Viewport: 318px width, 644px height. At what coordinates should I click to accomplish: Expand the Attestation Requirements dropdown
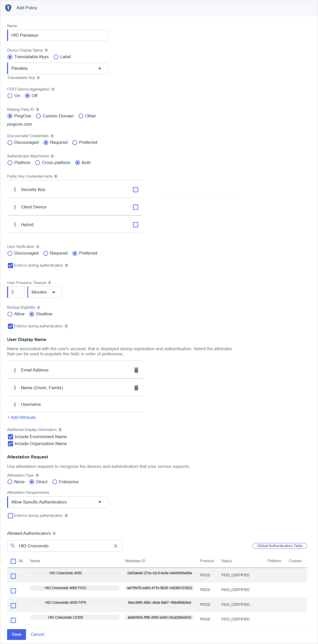tap(58, 502)
